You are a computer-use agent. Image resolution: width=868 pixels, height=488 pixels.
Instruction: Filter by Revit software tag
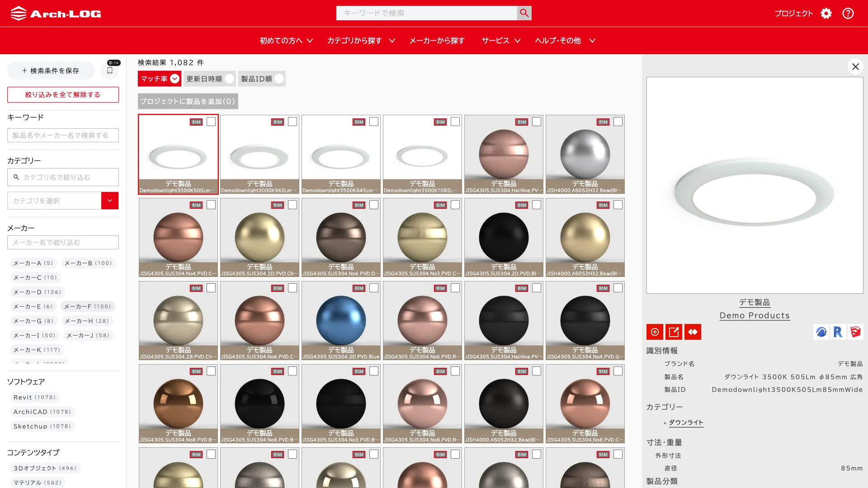pos(35,397)
